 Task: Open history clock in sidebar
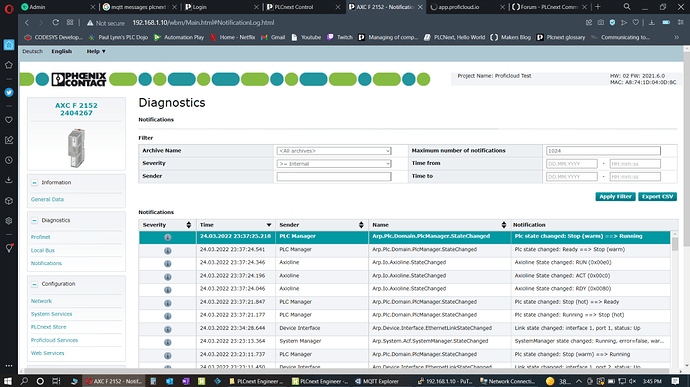tap(9, 160)
